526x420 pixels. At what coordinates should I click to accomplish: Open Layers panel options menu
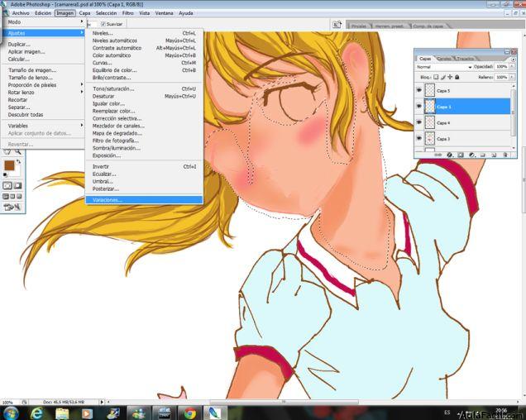(513, 59)
